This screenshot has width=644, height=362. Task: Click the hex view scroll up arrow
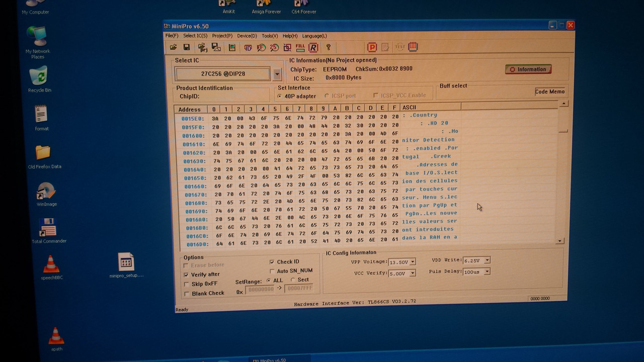(x=564, y=104)
